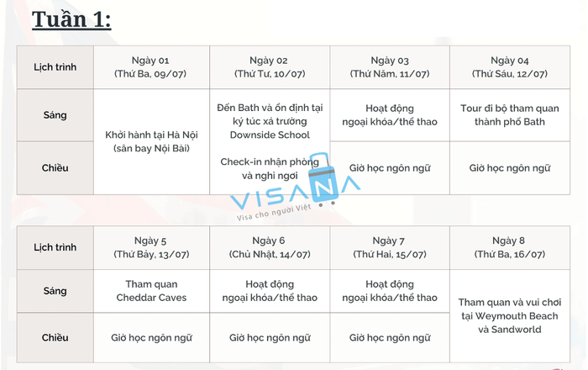Click "Giờ học ngôn ngữ" under Ngày 5

click(x=151, y=338)
